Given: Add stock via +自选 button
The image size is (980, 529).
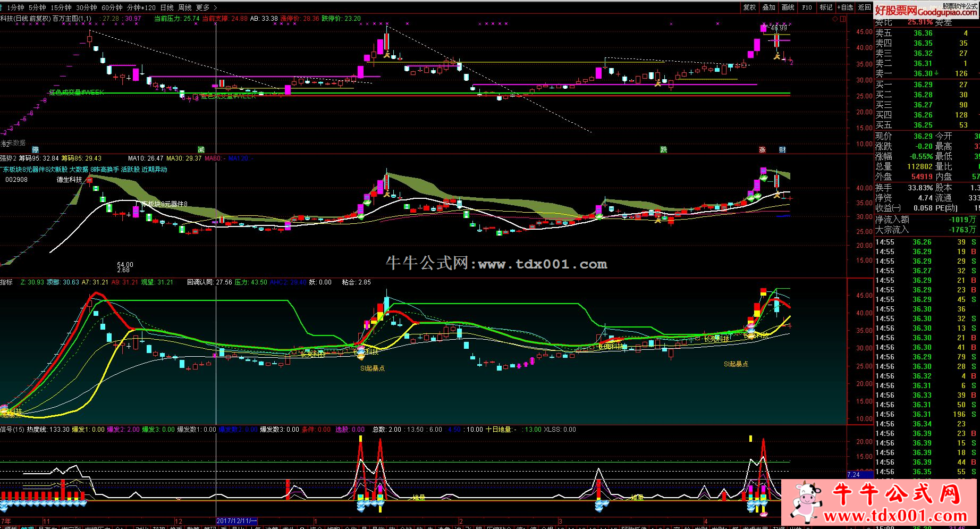Looking at the screenshot, I should 845,7.
